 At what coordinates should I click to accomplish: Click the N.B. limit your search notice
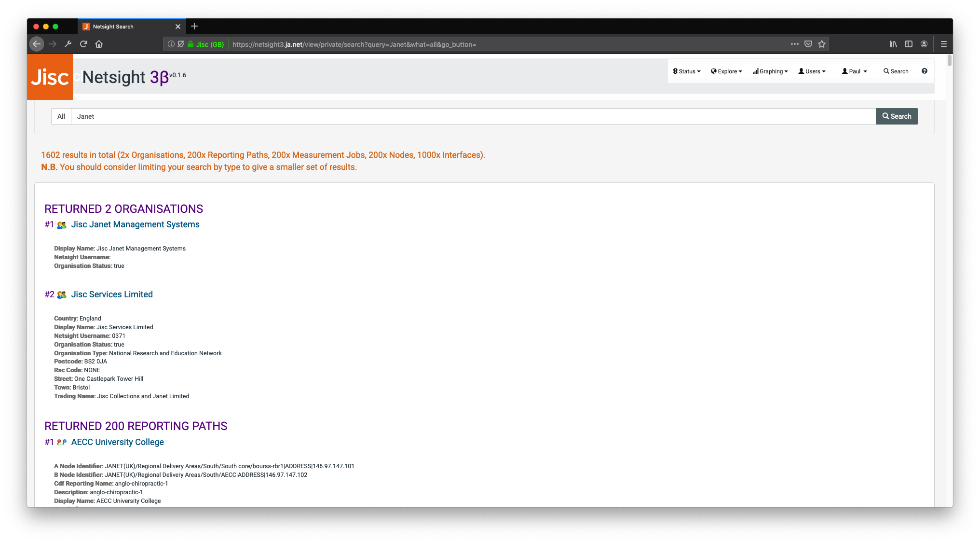pos(199,167)
